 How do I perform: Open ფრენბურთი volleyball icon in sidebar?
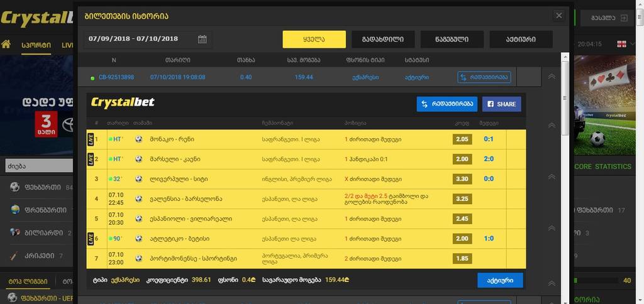[15, 210]
